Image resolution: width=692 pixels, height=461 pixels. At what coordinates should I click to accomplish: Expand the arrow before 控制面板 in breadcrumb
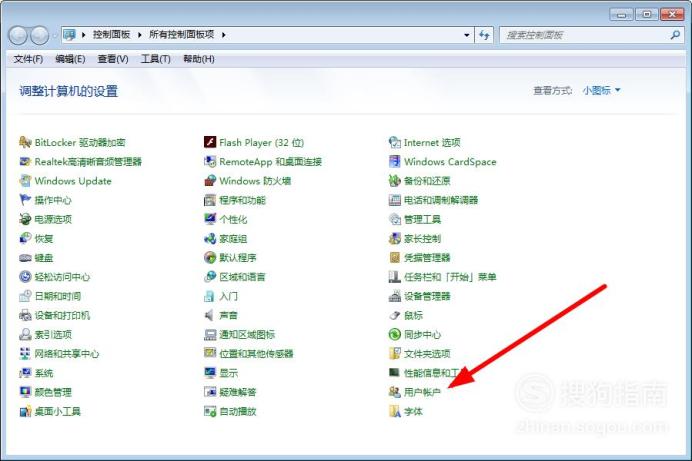coord(83,35)
